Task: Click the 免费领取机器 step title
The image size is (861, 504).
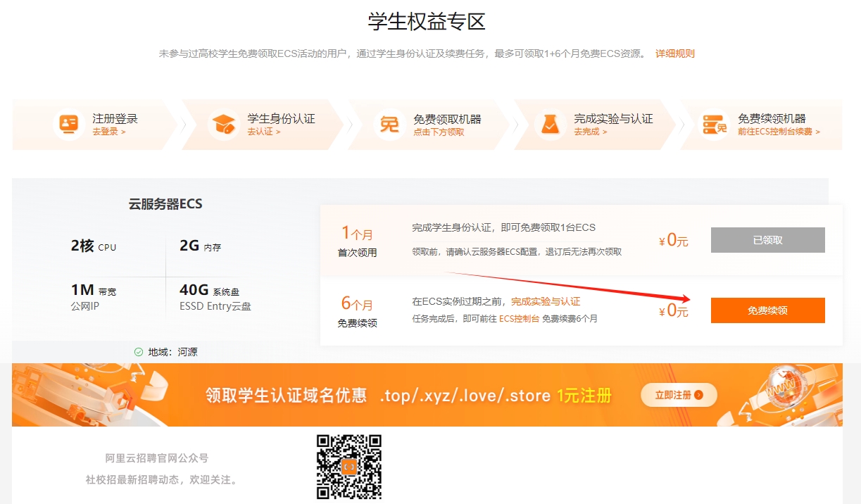Action: coord(447,118)
